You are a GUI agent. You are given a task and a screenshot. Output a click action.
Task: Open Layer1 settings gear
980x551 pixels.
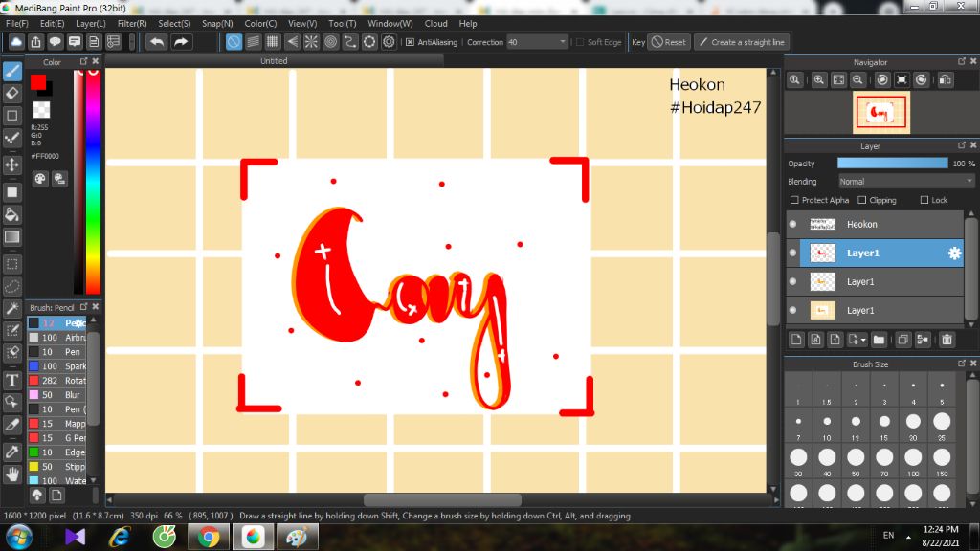(x=954, y=253)
